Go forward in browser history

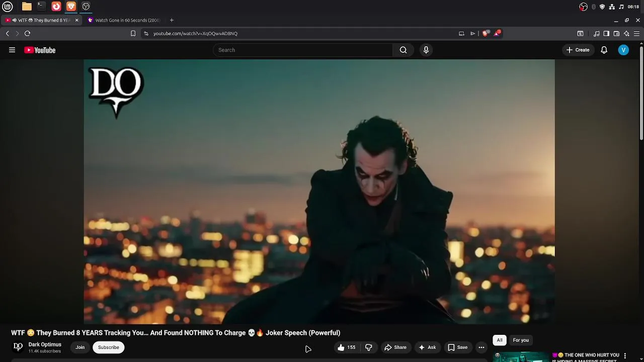tap(17, 33)
